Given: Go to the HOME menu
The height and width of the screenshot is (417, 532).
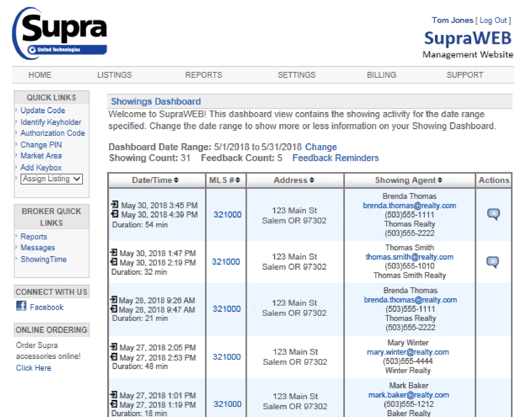Looking at the screenshot, I should coord(40,75).
